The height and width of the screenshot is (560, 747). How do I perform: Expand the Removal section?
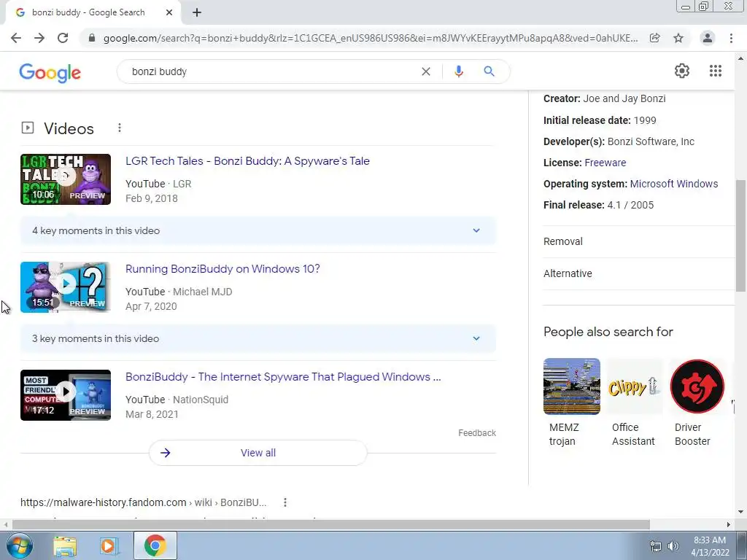639,241
